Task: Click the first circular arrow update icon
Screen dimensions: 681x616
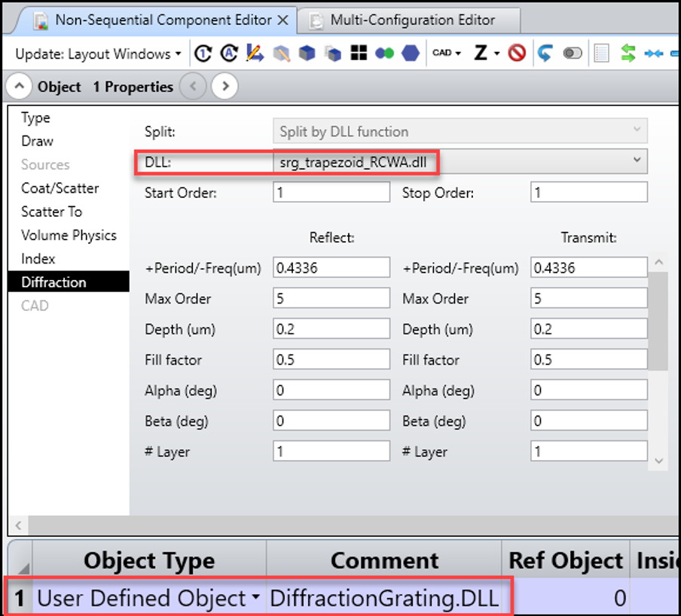Action: click(203, 53)
